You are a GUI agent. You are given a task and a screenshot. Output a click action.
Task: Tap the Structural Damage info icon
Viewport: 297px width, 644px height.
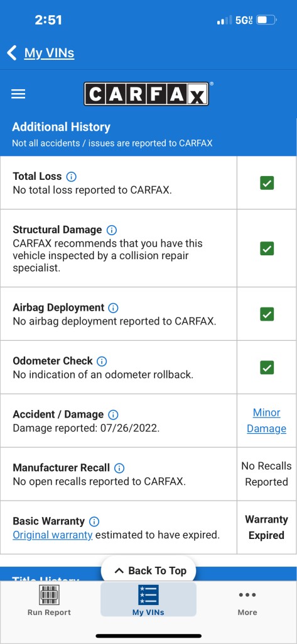112,230
